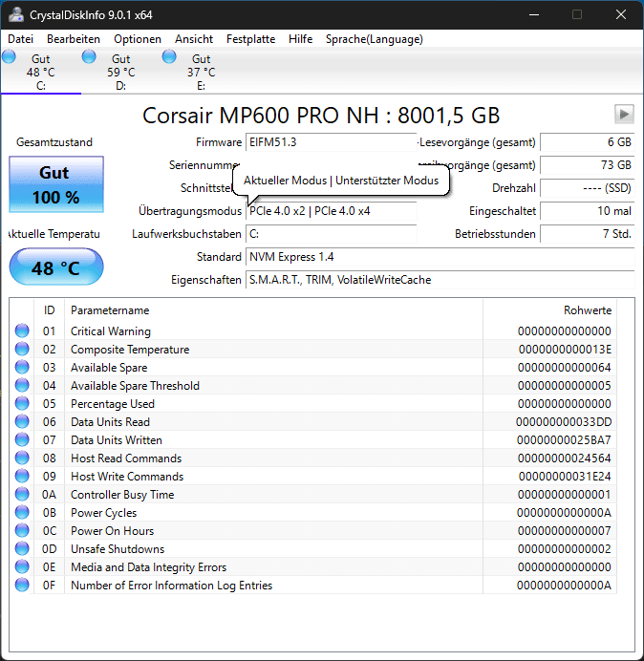The image size is (644, 661).
Task: Click raw value 000000000033DD
Action: click(x=564, y=422)
